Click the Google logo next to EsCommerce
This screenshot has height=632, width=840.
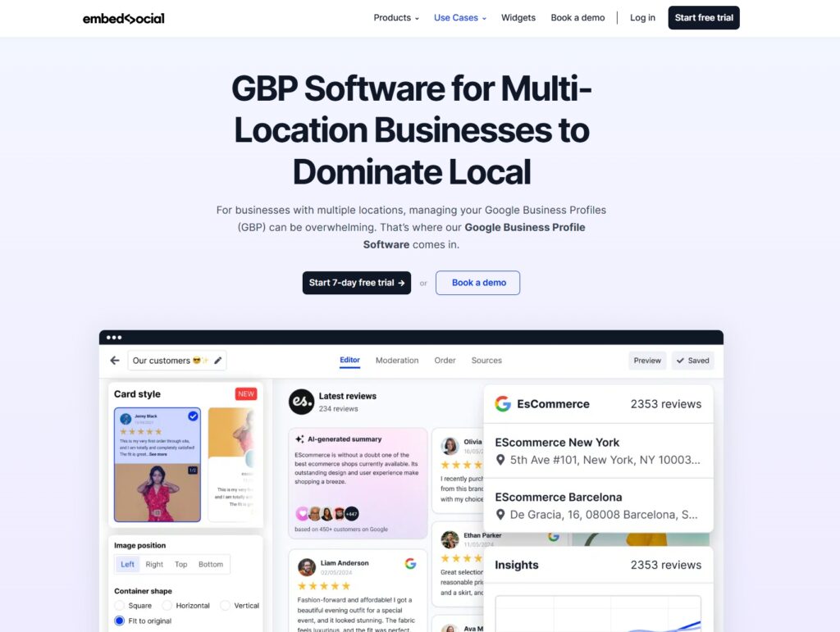pos(503,403)
